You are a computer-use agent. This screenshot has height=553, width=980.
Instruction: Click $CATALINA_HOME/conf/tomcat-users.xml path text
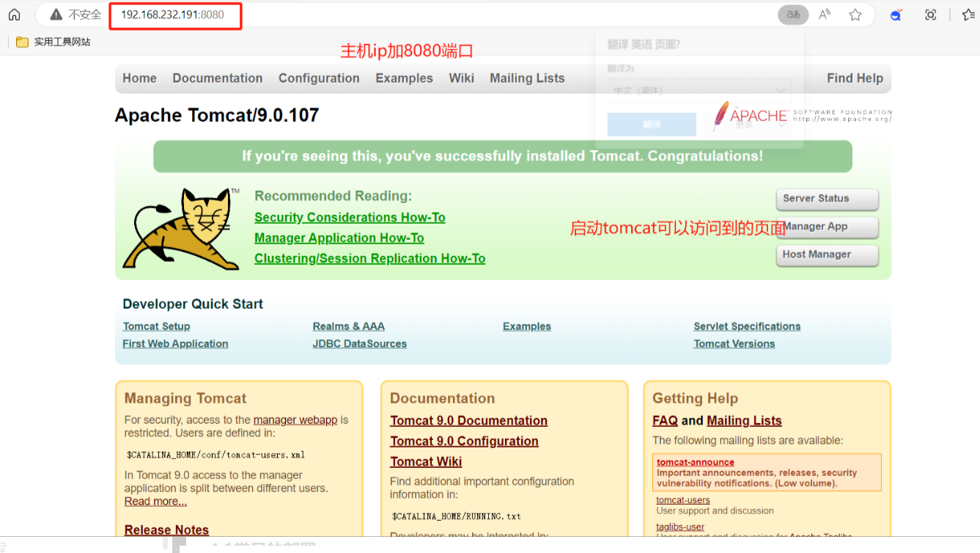215,455
